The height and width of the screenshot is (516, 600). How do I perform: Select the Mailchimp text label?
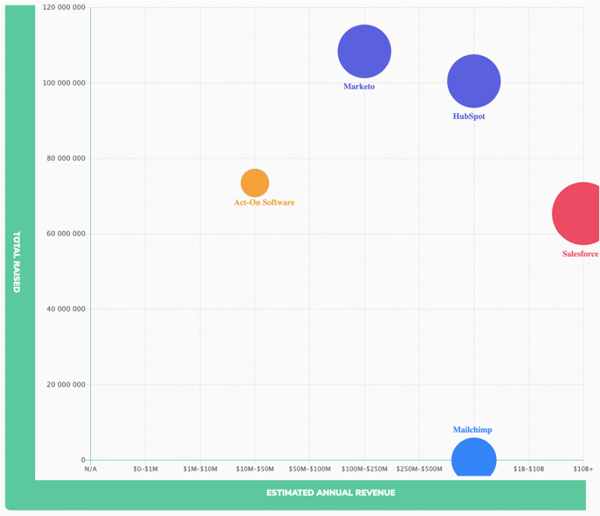pos(472,430)
